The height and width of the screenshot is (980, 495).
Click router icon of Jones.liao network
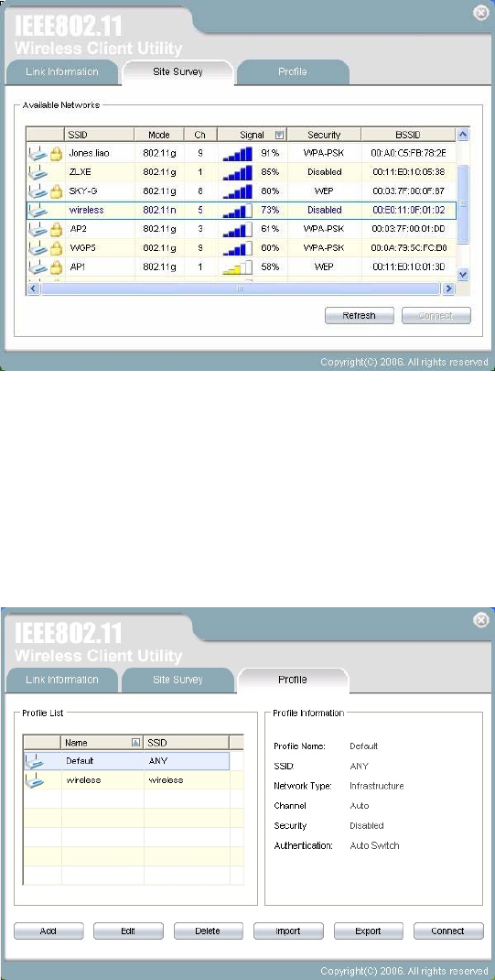tap(38, 153)
